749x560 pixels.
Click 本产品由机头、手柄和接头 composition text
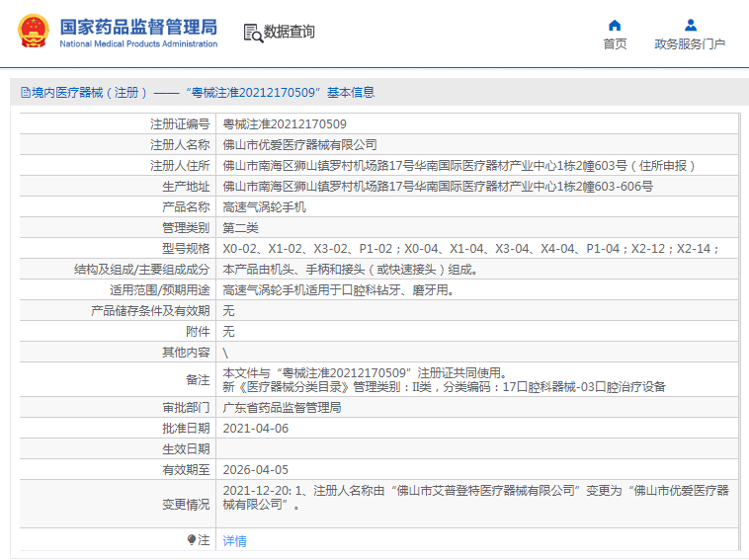tap(350, 270)
